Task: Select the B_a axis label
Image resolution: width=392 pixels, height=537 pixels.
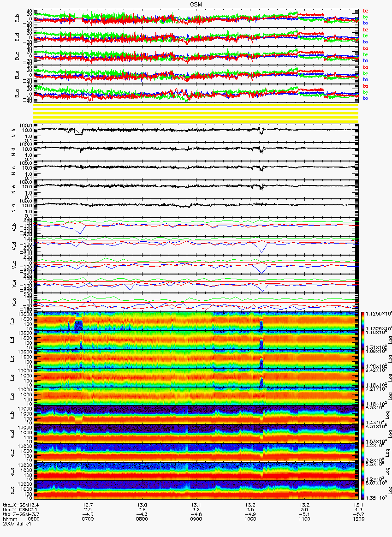Action: click(x=18, y=94)
